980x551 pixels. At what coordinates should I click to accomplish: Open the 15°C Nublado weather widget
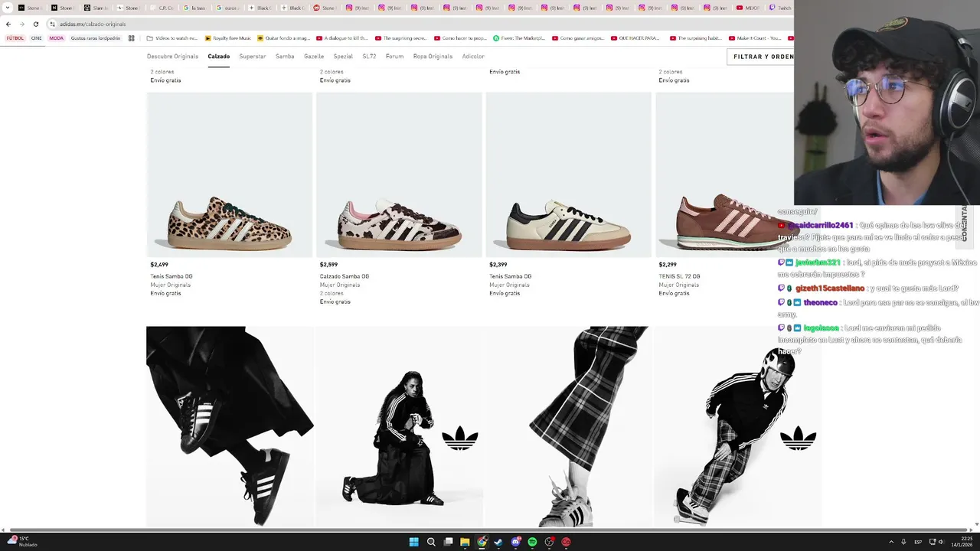(x=23, y=542)
